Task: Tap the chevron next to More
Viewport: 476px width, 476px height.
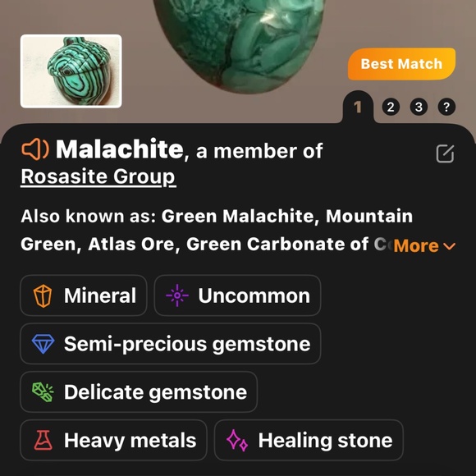Action: click(449, 246)
